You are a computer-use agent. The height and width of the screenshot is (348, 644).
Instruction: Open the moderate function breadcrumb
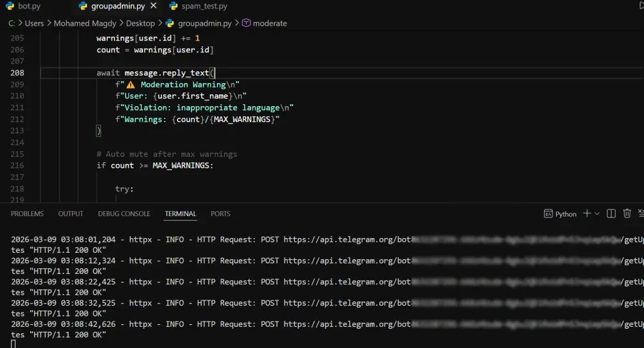(x=270, y=23)
